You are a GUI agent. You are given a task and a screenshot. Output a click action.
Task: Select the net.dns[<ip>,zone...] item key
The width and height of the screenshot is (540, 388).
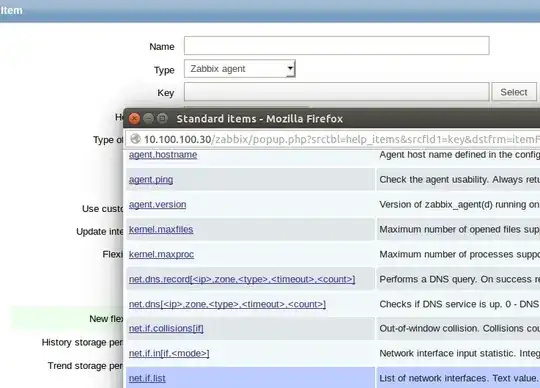pos(227,304)
